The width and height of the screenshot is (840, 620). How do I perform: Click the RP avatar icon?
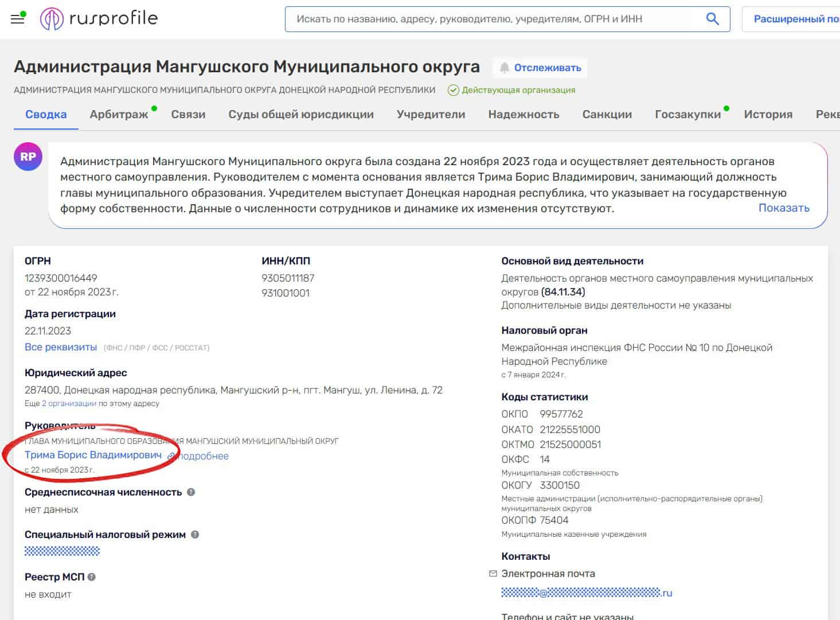coord(28,157)
